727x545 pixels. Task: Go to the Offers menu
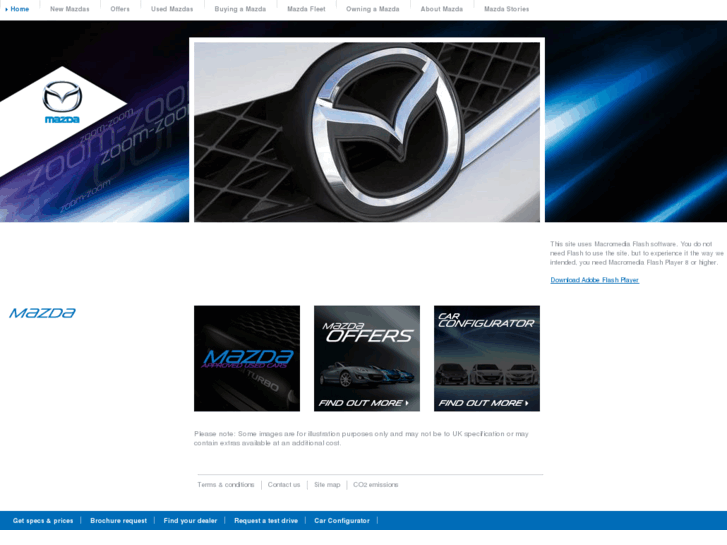[x=120, y=9]
